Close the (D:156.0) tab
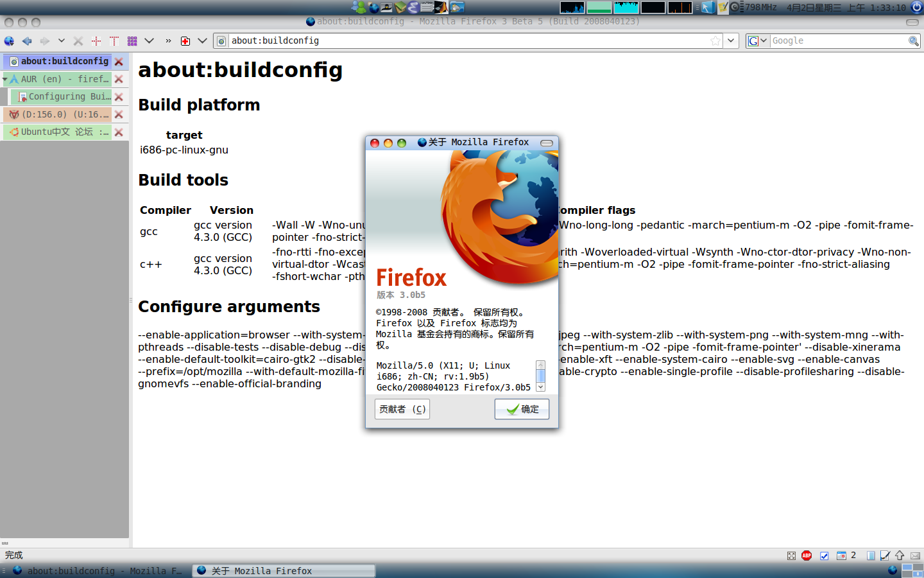Screen dimensions: 924x578 point(119,114)
